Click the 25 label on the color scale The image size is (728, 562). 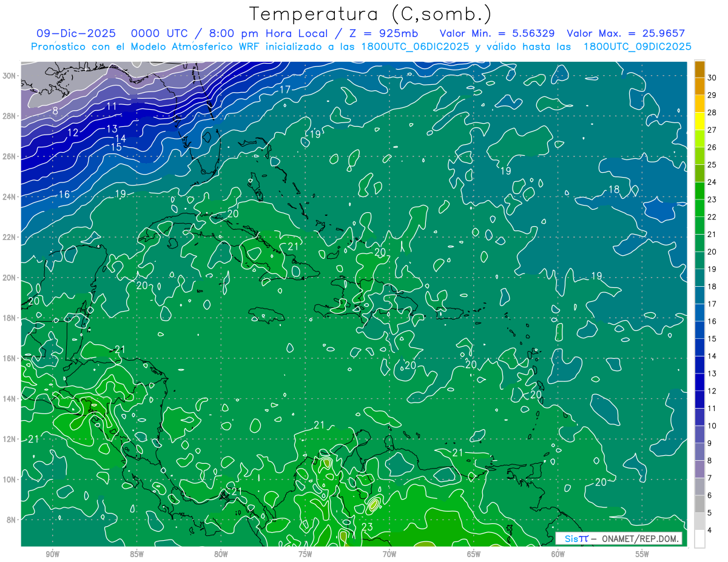(712, 164)
